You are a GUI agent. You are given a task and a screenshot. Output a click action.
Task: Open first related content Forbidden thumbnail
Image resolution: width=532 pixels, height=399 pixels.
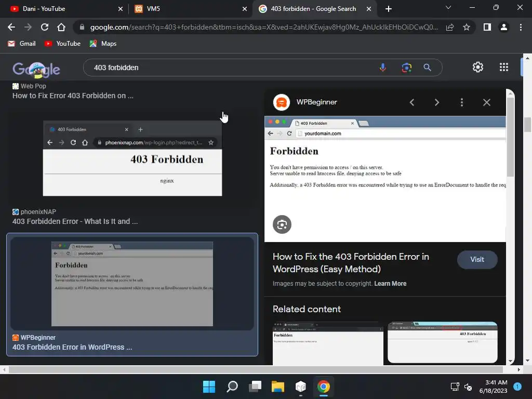tap(328, 343)
